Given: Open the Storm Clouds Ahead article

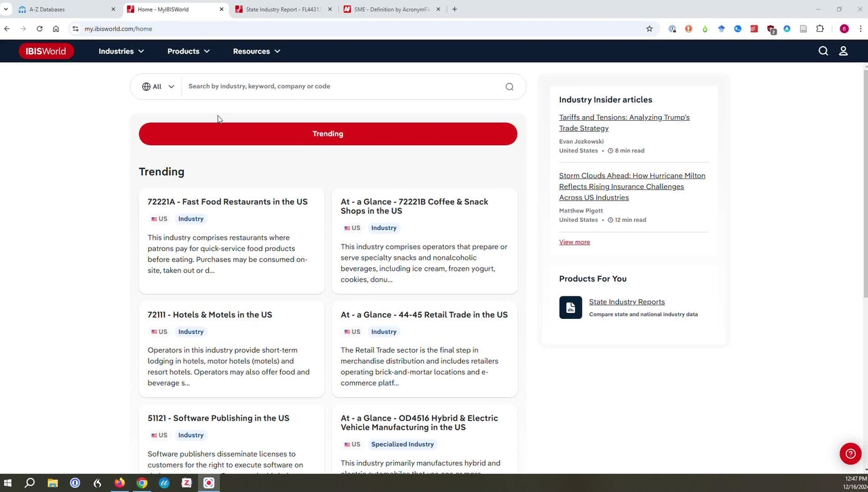Looking at the screenshot, I should tap(632, 187).
